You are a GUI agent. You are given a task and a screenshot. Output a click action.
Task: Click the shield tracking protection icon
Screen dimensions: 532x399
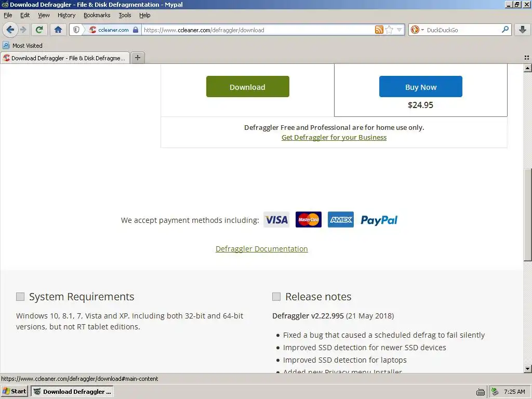tap(76, 30)
